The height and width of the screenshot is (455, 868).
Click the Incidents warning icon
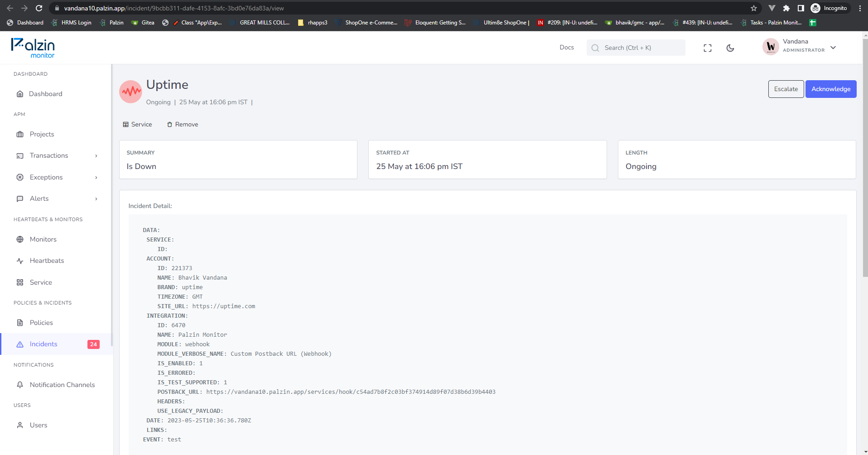tap(20, 344)
